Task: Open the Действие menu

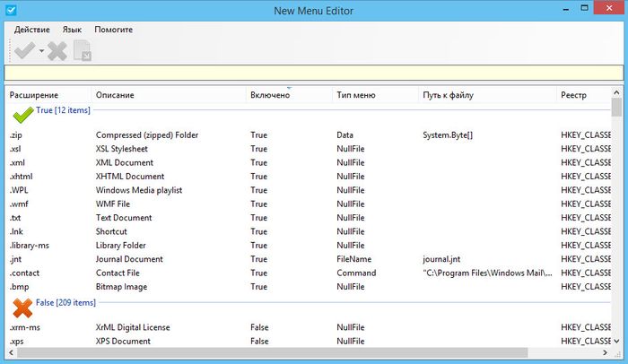Action: [x=32, y=30]
